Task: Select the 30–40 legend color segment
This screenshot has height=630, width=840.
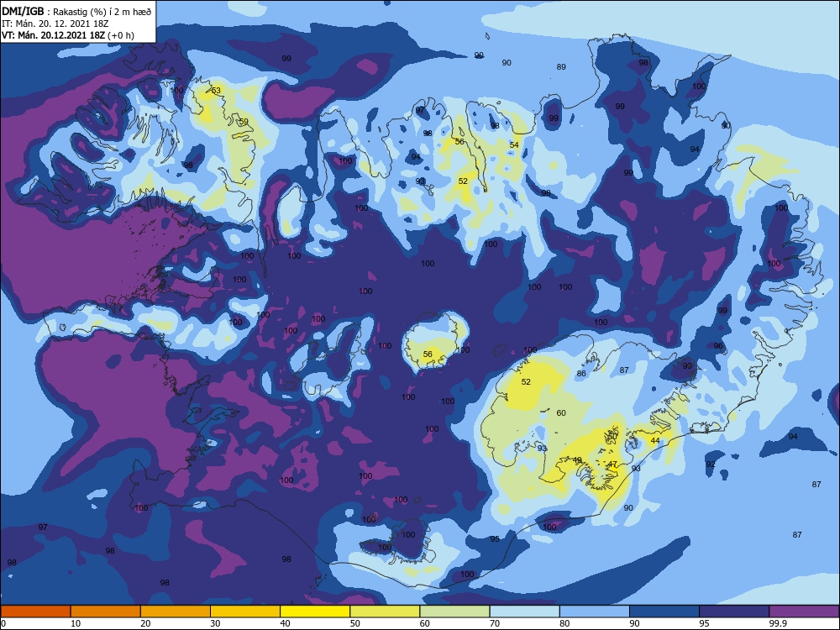Action: [x=245, y=612]
